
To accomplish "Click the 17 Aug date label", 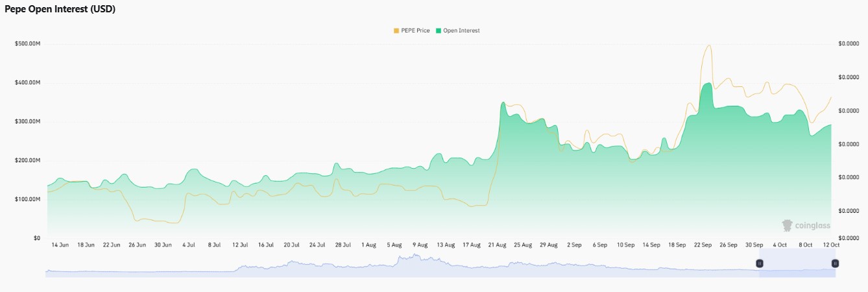I will (472, 245).
